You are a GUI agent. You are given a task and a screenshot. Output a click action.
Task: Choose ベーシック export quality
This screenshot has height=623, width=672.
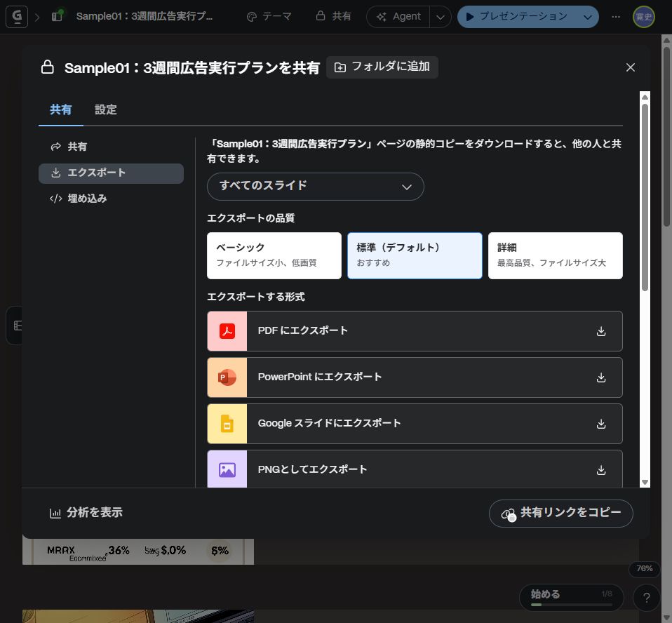tap(274, 255)
